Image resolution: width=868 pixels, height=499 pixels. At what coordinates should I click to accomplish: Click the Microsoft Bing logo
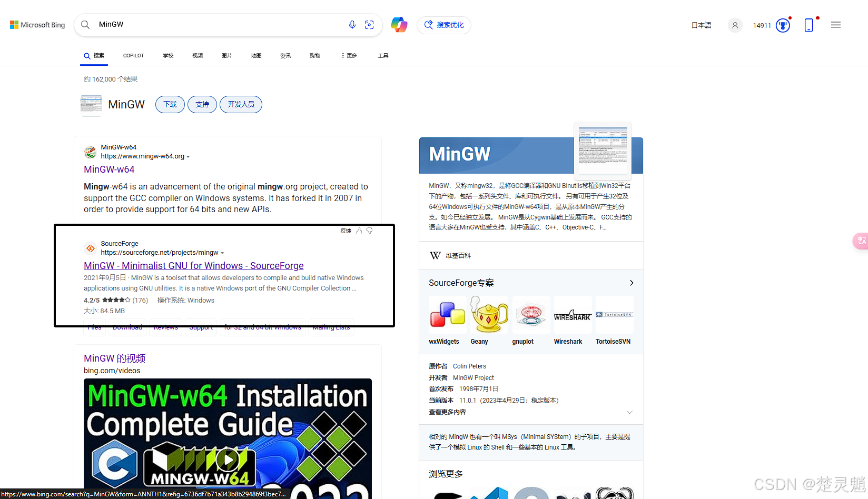tap(37, 25)
